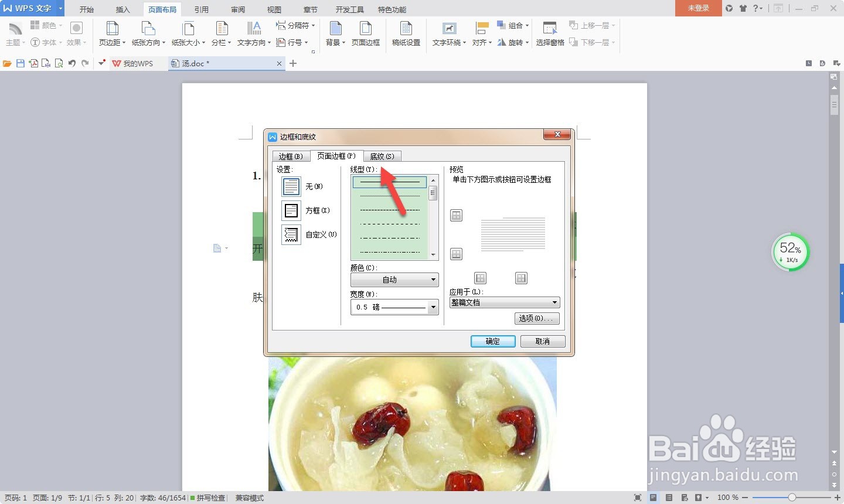
Task: Click the 选项(O)... options button
Action: (536, 318)
